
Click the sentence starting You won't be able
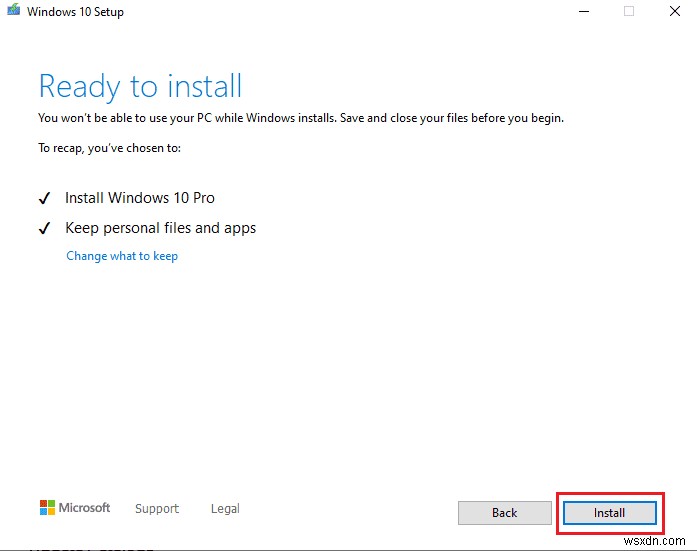pyautogui.click(x=301, y=118)
